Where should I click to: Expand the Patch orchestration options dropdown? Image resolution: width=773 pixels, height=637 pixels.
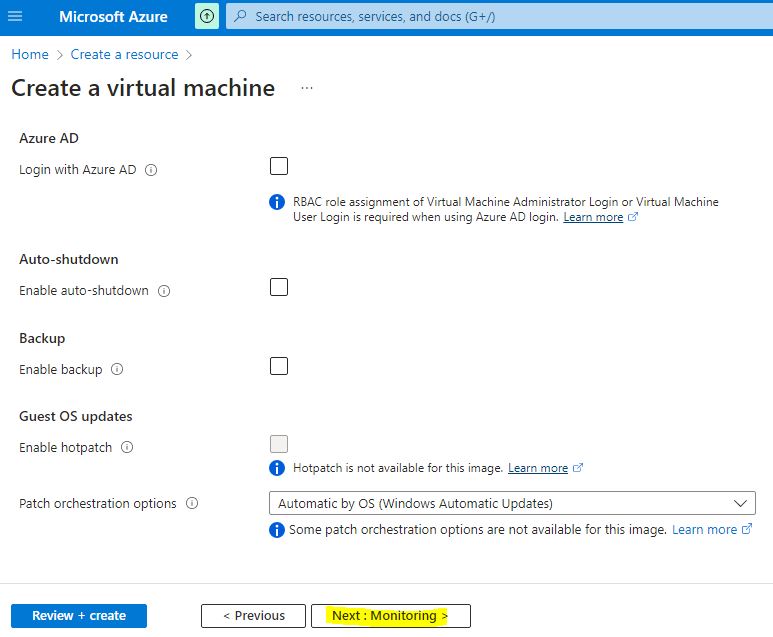tap(512, 503)
